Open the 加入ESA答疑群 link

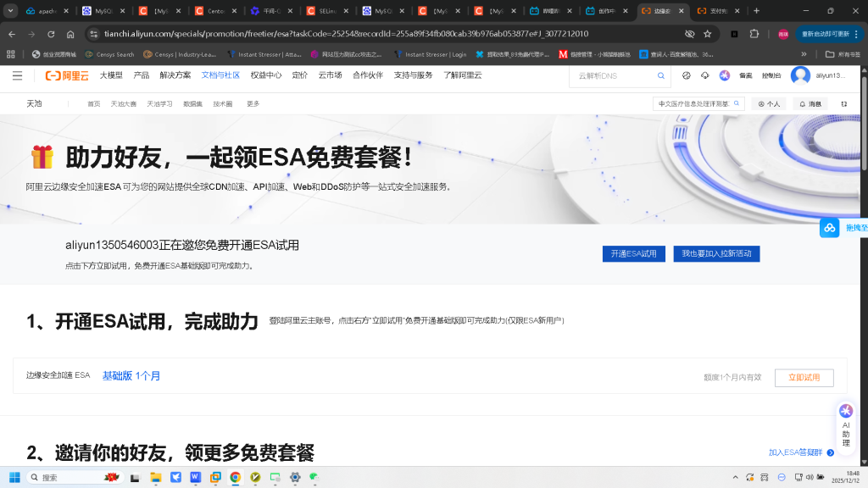click(795, 453)
